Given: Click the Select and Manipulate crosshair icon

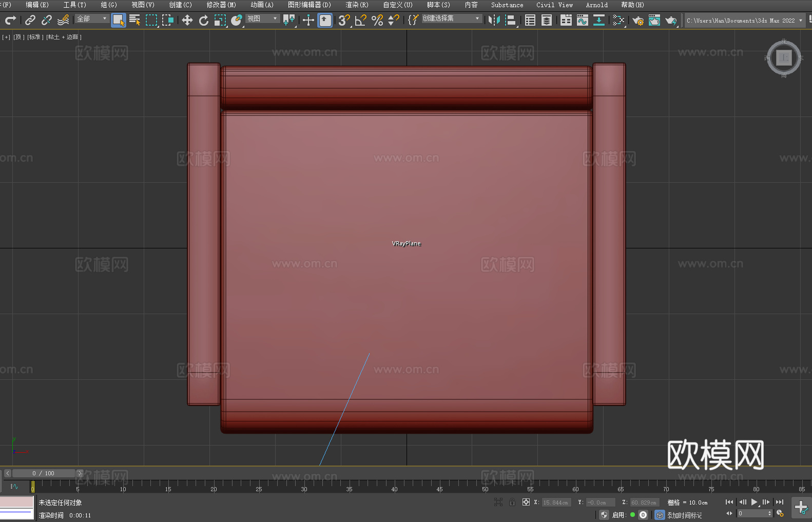Looking at the screenshot, I should click(x=308, y=21).
